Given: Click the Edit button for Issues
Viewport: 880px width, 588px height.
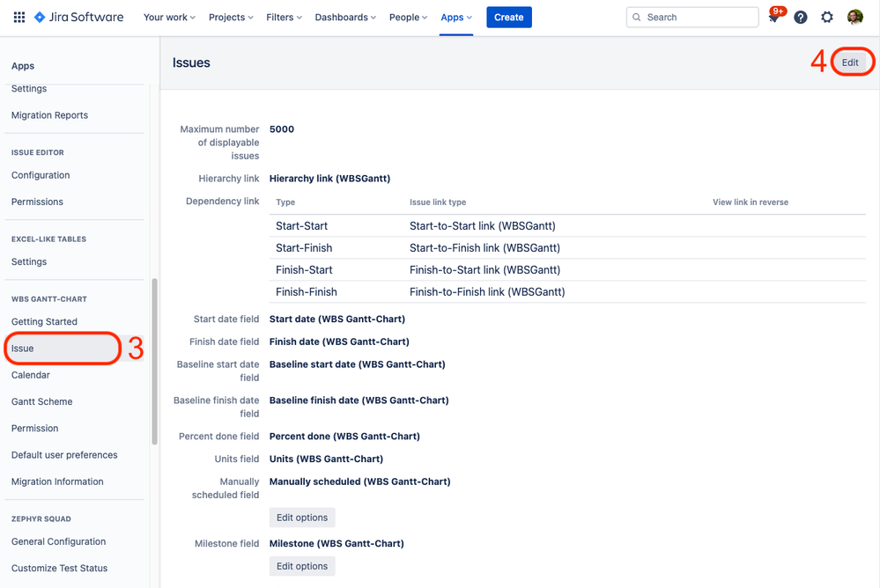Looking at the screenshot, I should (x=850, y=62).
